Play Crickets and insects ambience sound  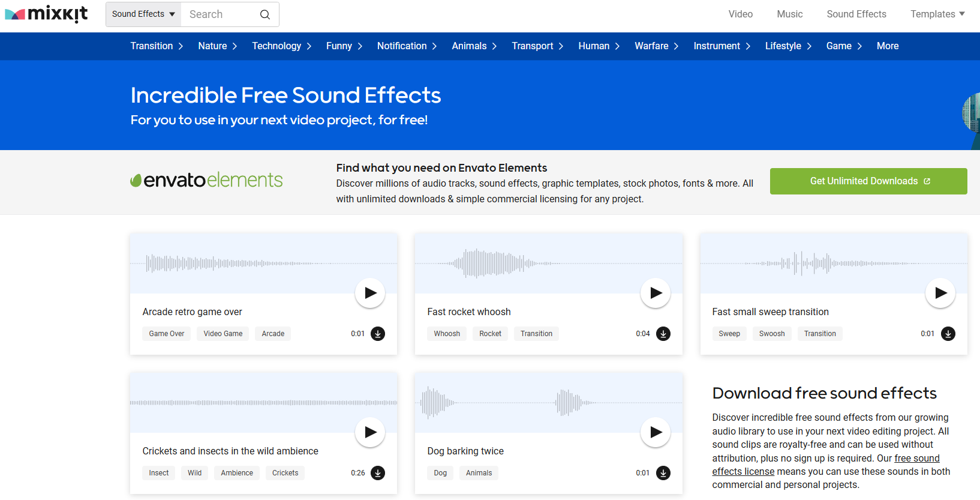click(370, 432)
